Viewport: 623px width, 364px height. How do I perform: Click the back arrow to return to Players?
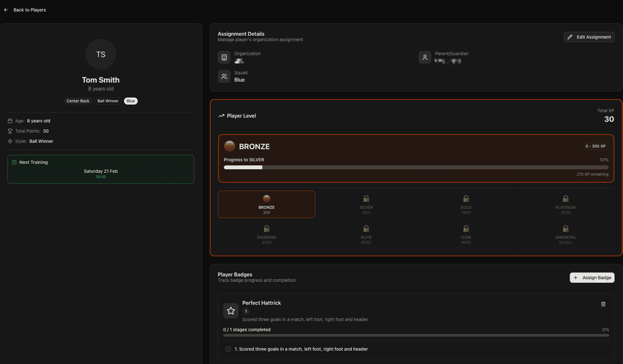[6, 10]
